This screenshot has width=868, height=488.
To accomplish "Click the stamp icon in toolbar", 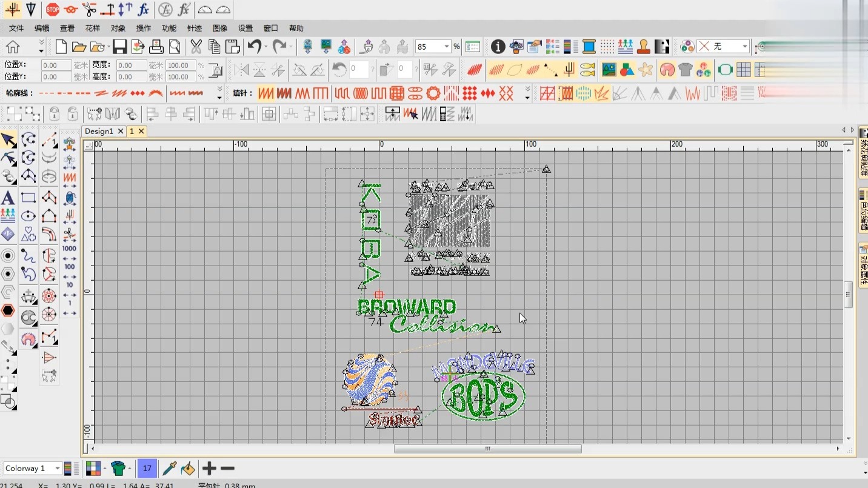I will 644,47.
